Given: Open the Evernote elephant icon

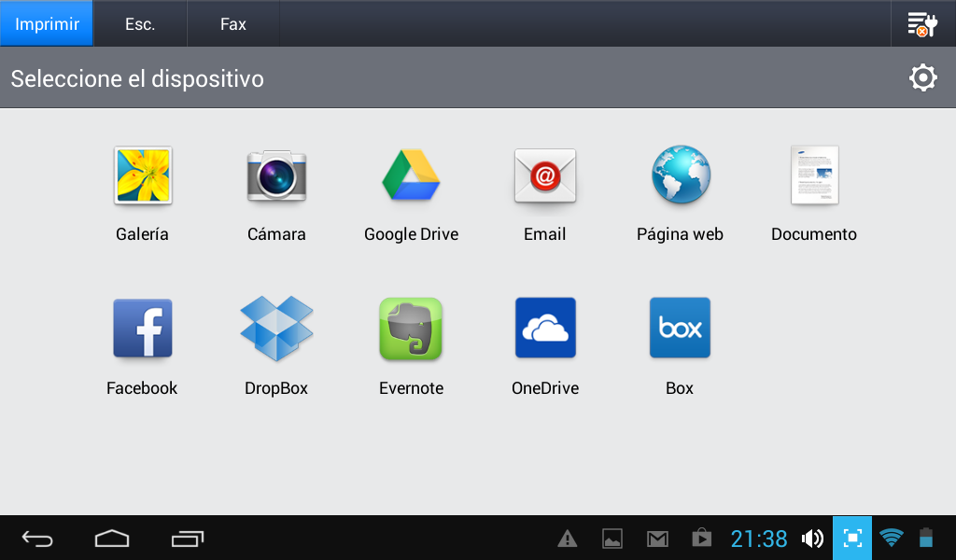Looking at the screenshot, I should tap(411, 329).
